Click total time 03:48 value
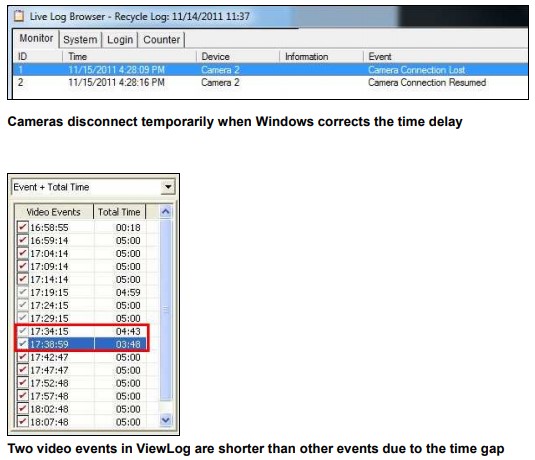Screen dimensions: 535x460 click(x=128, y=344)
